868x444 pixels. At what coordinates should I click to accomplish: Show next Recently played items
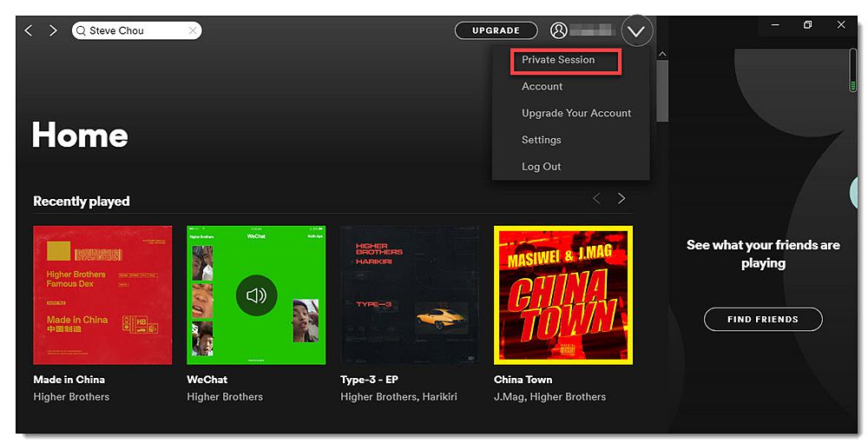click(x=621, y=198)
